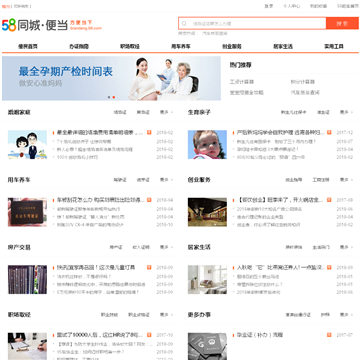Click orange badge icon beside 毕业证（补办）流程
The width and height of the screenshot is (360, 360).
pos(329,335)
